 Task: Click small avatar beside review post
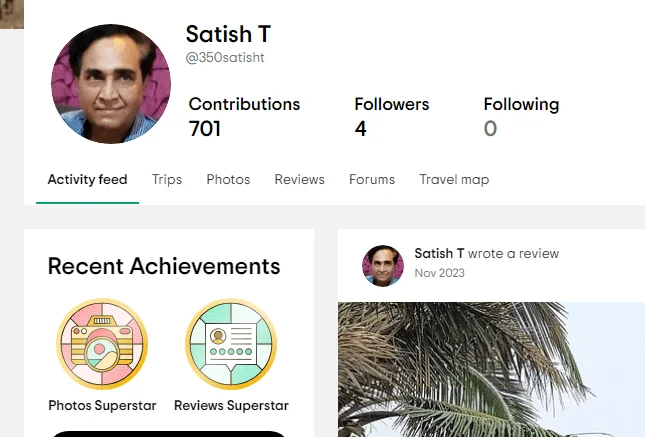coord(383,265)
